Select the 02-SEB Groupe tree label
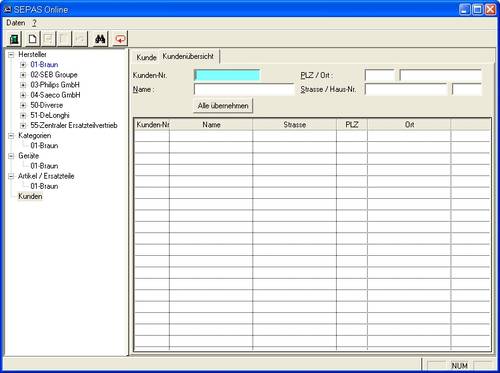The image size is (500, 373). coord(54,75)
